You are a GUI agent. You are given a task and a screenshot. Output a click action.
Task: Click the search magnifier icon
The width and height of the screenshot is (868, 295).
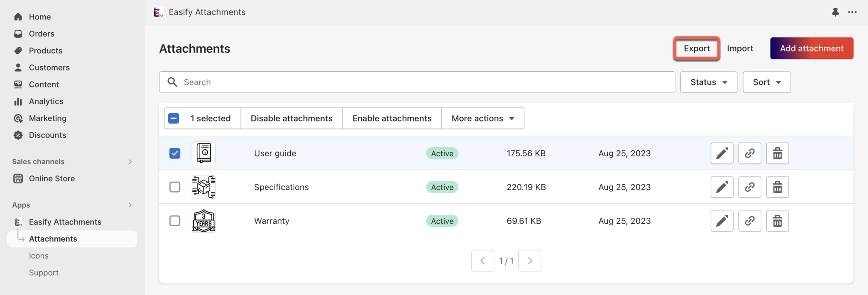point(172,82)
